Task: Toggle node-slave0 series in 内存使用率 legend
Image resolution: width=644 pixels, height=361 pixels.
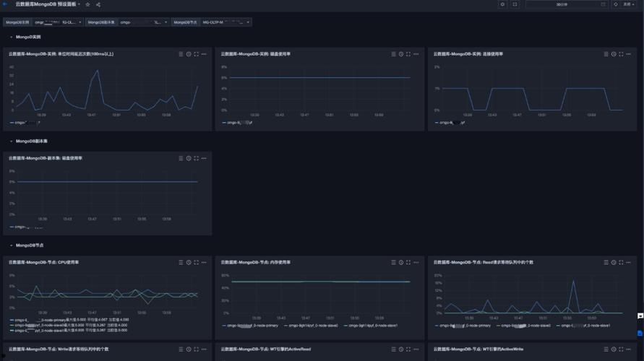Action: click(311, 326)
